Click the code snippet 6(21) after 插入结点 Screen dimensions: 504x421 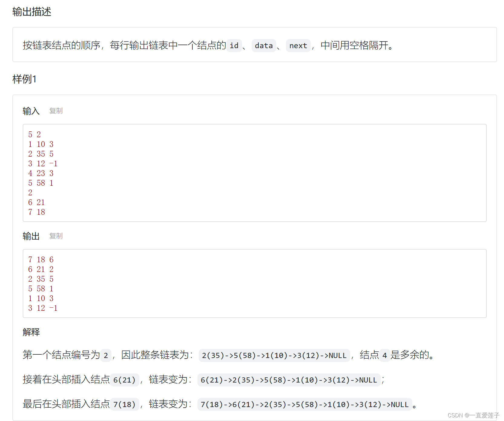(124, 380)
